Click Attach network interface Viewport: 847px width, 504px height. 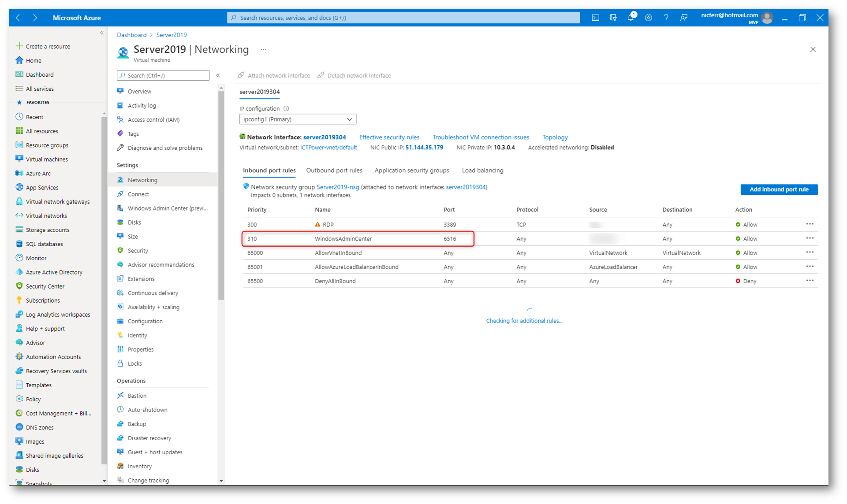pyautogui.click(x=274, y=75)
